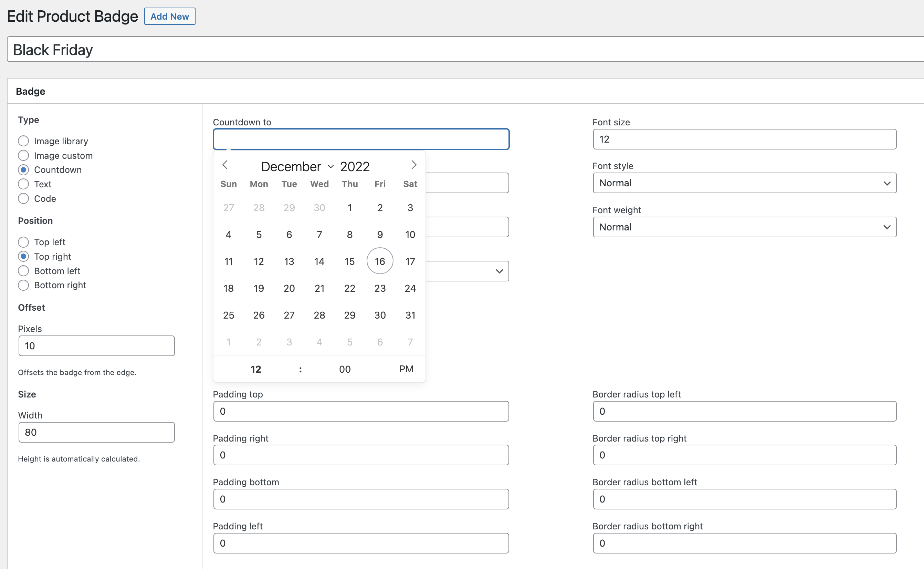Click the hour field showing 12
The image size is (924, 569).
[x=256, y=369]
